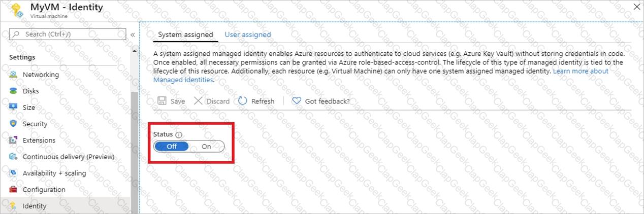
Task: Set Status toggle to Off
Action: pos(172,147)
